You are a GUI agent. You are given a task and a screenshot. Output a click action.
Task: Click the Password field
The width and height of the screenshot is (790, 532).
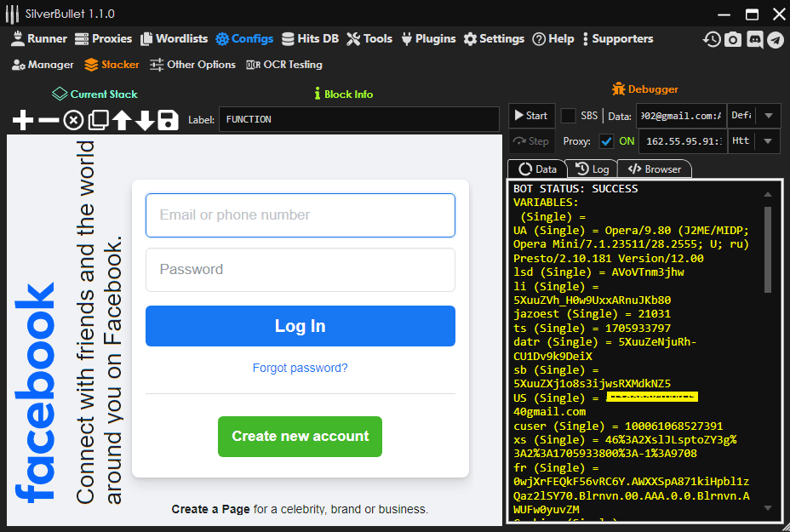301,270
